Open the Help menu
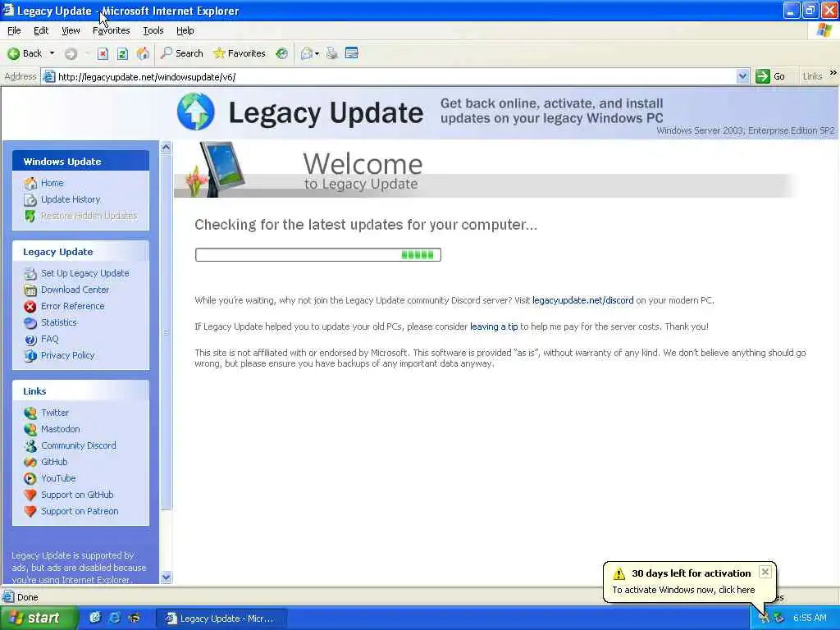 185,30
